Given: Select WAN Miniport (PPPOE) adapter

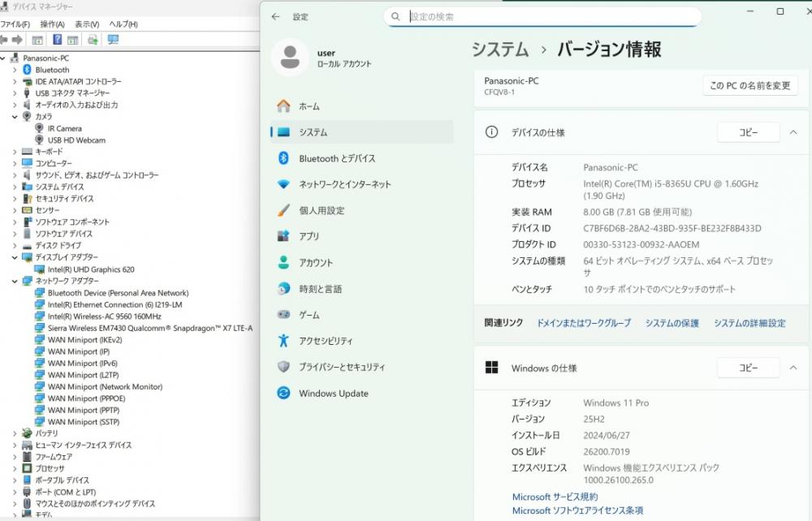Looking at the screenshot, I should pyautogui.click(x=87, y=398).
